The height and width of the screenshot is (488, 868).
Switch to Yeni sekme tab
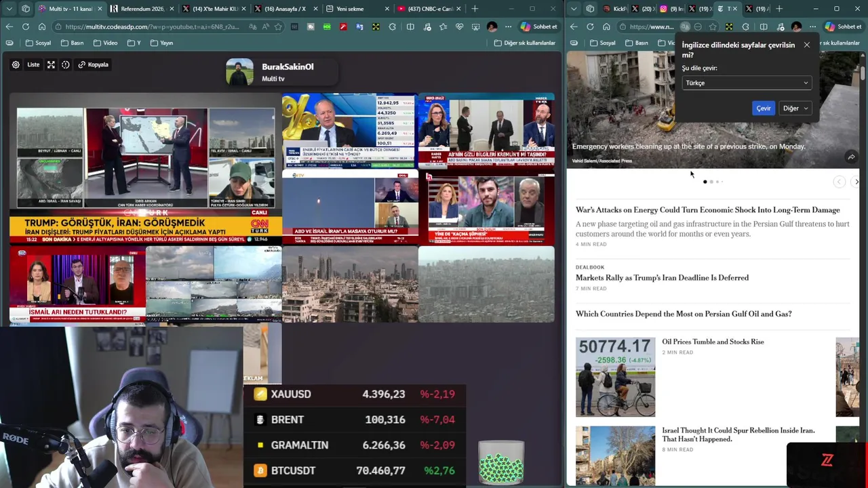point(357,9)
